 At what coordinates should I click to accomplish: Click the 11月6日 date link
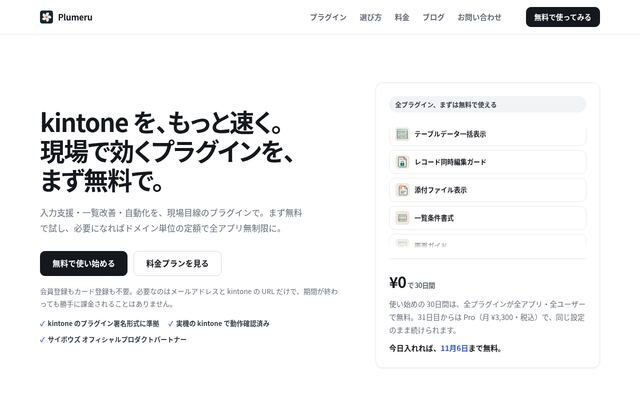454,349
